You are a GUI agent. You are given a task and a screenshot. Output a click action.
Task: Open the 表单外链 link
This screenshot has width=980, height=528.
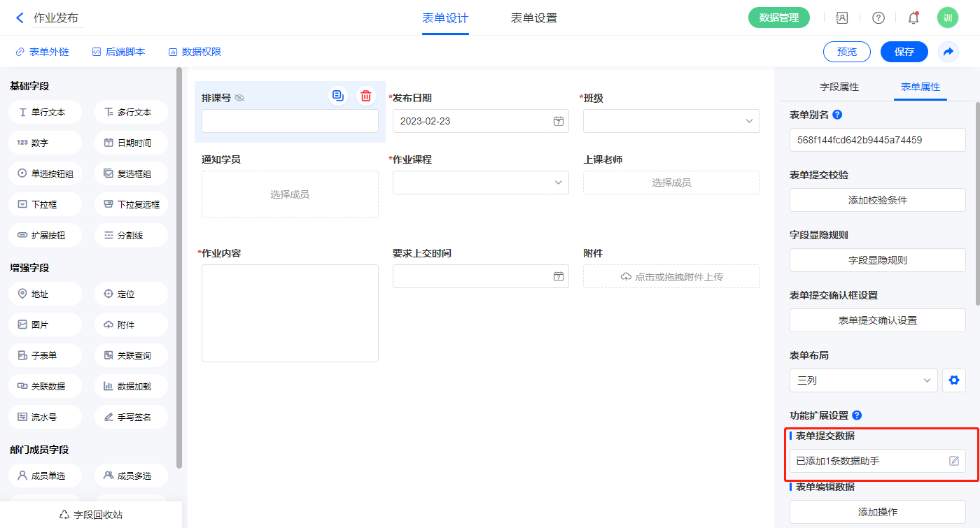tap(42, 52)
